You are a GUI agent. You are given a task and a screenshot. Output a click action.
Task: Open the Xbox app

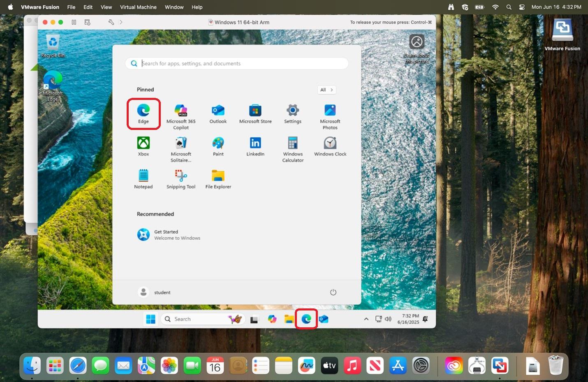pos(144,146)
